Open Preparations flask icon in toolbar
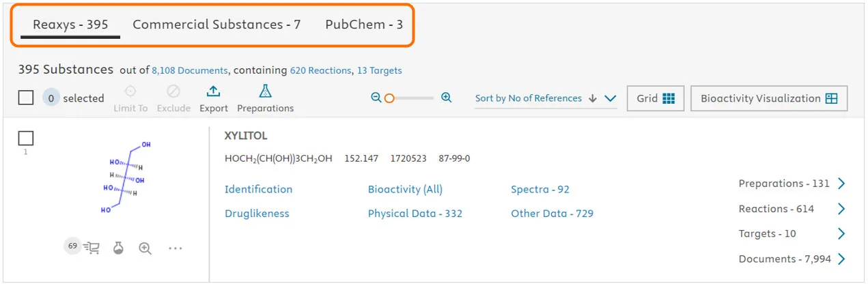Image resolution: width=868 pixels, height=286 pixels. [x=265, y=92]
